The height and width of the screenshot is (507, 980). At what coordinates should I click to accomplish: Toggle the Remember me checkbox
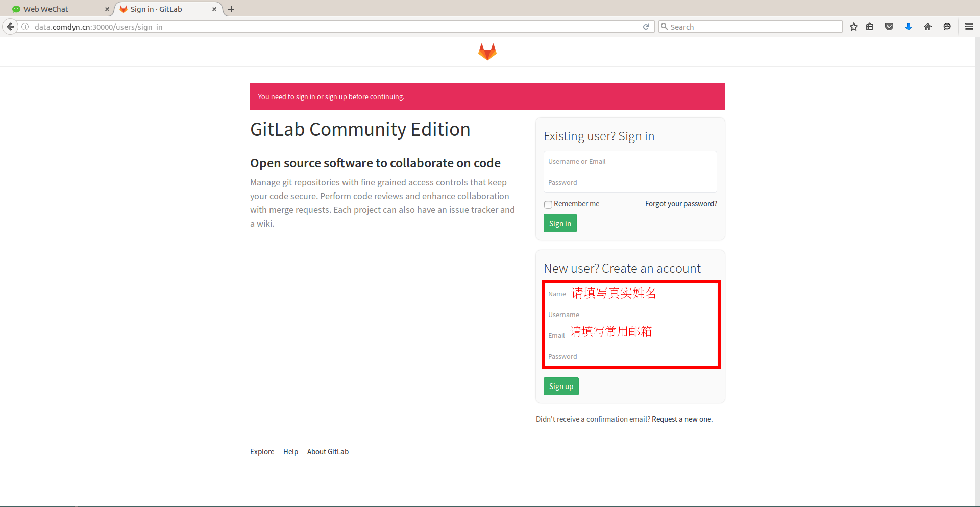(x=548, y=204)
